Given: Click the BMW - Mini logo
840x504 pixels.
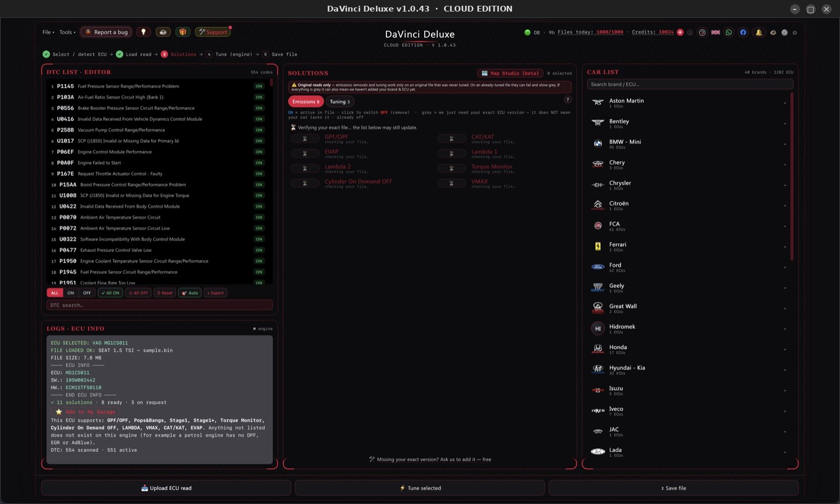Looking at the screenshot, I should pos(598,144).
